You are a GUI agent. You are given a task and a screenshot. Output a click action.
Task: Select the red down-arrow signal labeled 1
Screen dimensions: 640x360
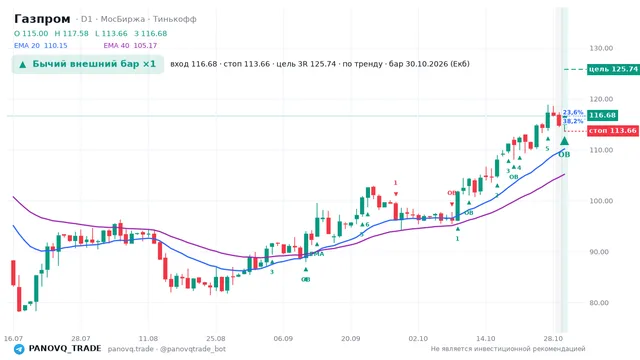[396, 194]
